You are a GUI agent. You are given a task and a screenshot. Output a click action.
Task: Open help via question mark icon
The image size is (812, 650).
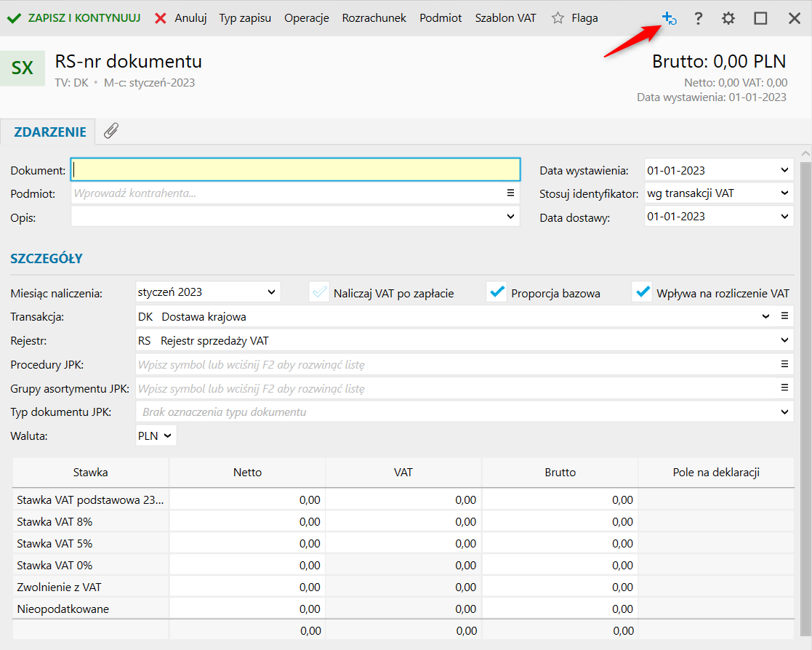click(699, 18)
